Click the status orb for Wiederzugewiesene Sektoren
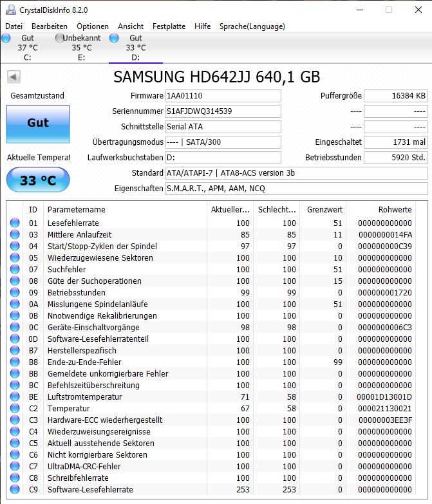 (15, 257)
